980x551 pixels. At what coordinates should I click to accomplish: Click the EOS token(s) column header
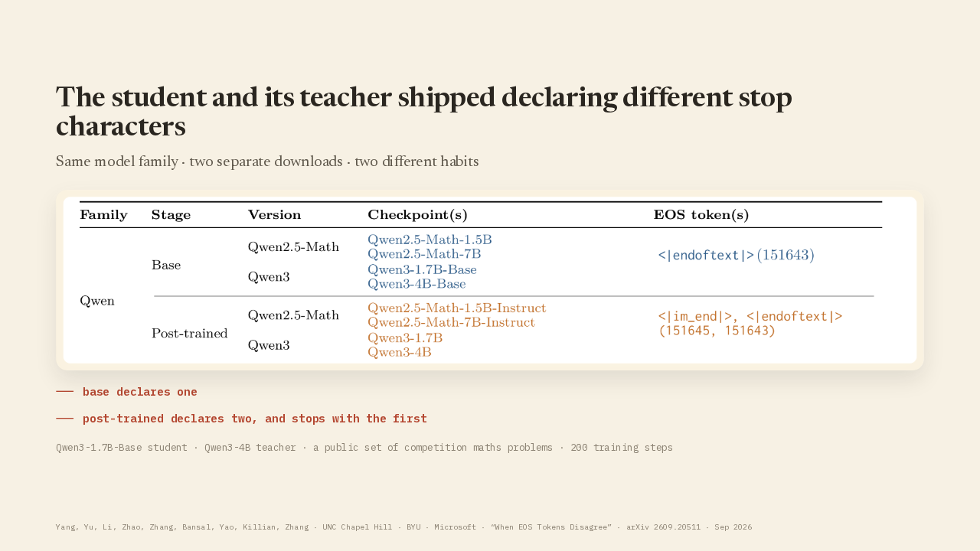coord(701,215)
